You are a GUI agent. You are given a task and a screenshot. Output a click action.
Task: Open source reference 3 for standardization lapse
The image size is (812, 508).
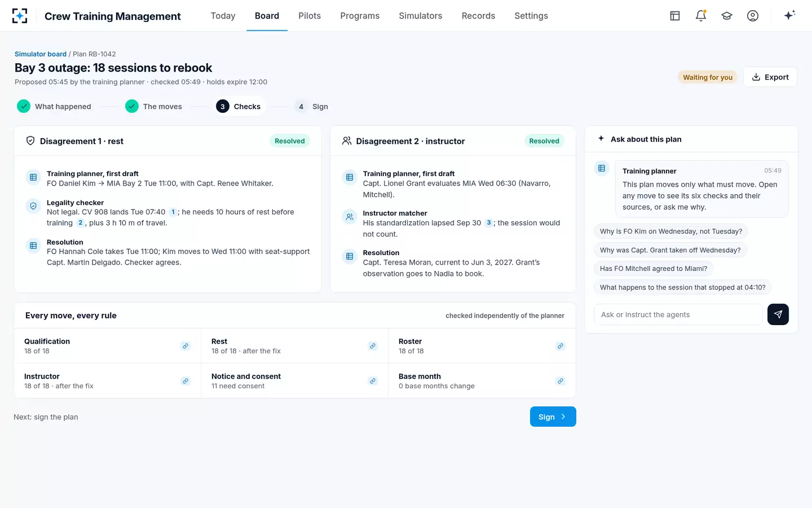coord(489,223)
